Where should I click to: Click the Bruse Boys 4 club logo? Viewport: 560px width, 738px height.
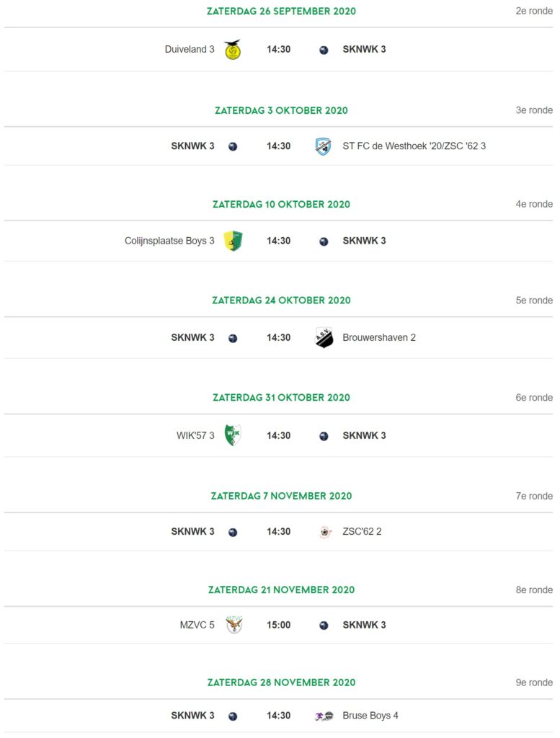tap(324, 716)
